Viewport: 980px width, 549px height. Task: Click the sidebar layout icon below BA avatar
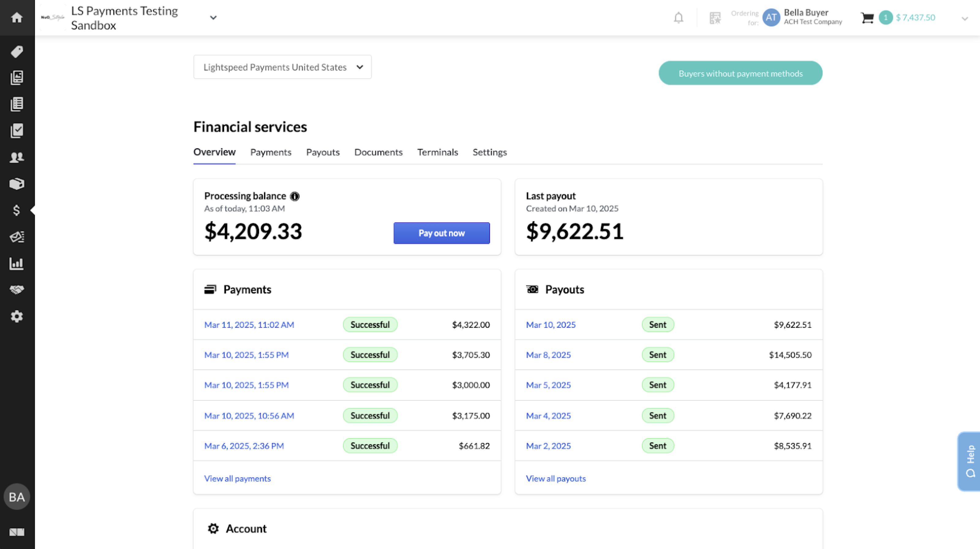pos(17,532)
